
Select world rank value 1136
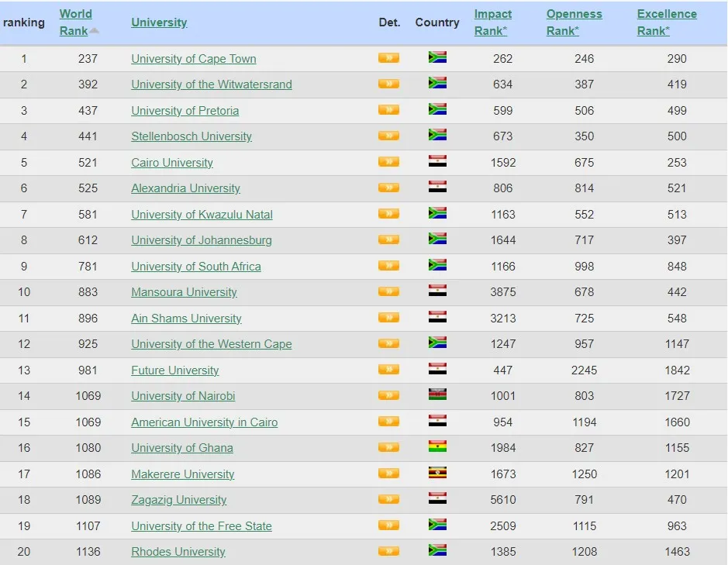click(x=88, y=552)
